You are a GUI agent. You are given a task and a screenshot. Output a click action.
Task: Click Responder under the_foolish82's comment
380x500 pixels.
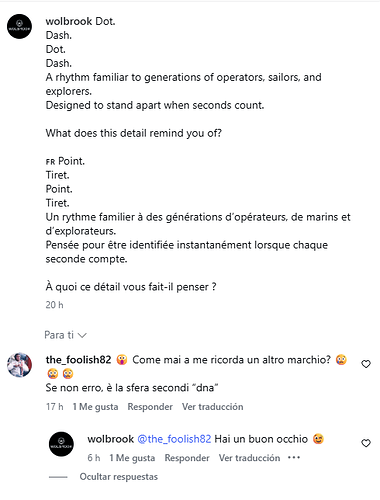(150, 407)
